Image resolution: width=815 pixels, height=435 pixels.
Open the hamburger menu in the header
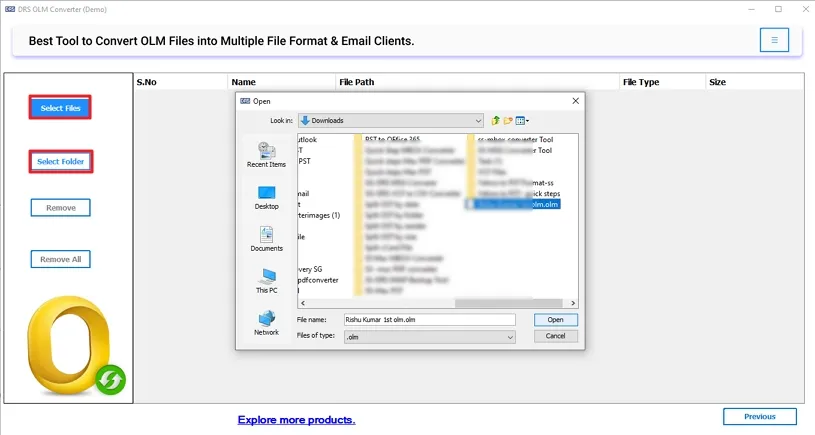[773, 40]
